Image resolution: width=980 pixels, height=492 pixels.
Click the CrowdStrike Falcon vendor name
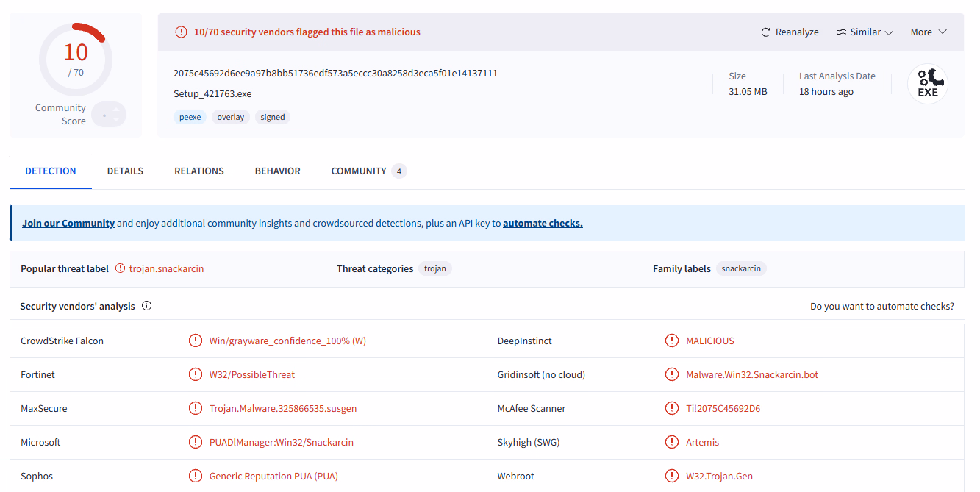tap(62, 341)
